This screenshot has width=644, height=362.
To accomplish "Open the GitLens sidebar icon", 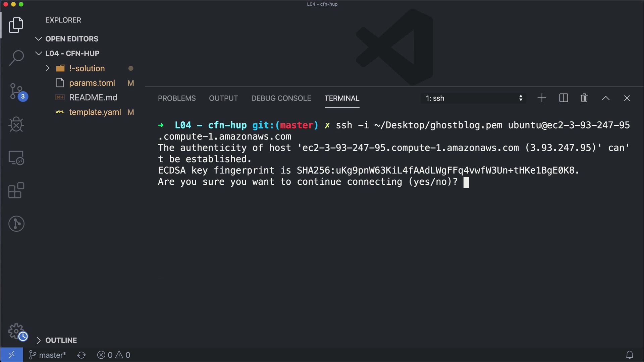I will click(16, 224).
